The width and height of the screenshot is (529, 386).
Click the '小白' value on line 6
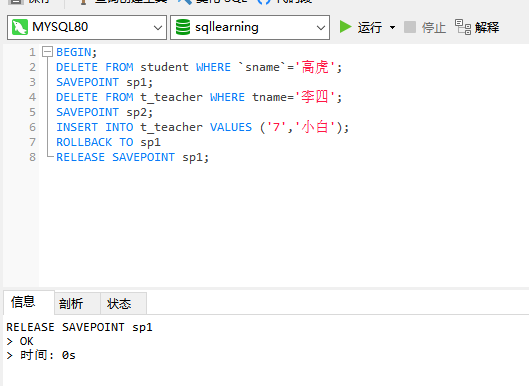tap(315, 127)
